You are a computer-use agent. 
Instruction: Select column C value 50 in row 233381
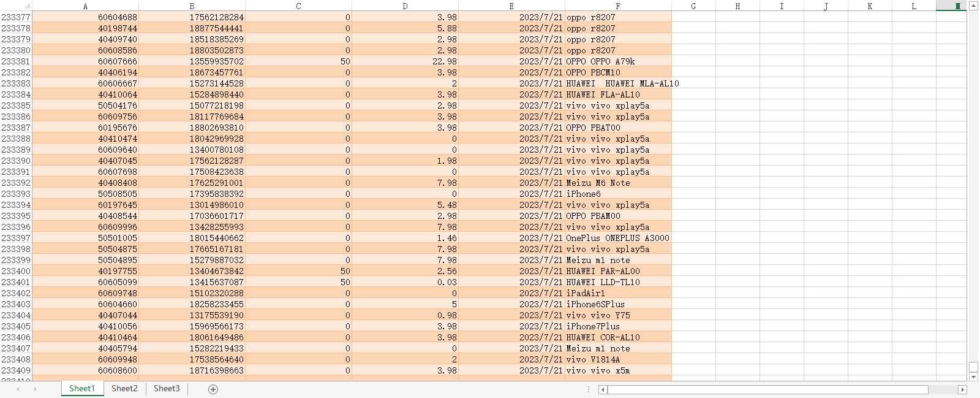298,61
